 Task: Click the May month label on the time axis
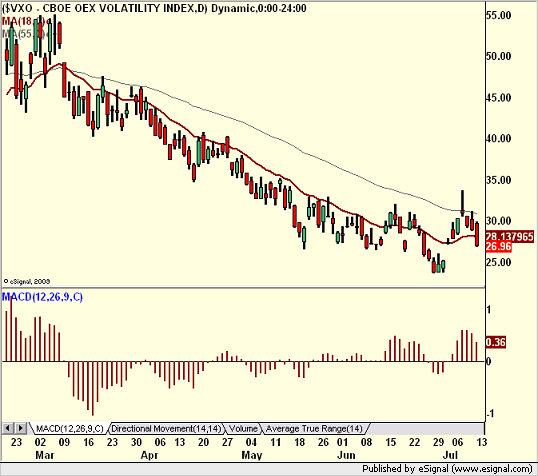tap(252, 455)
